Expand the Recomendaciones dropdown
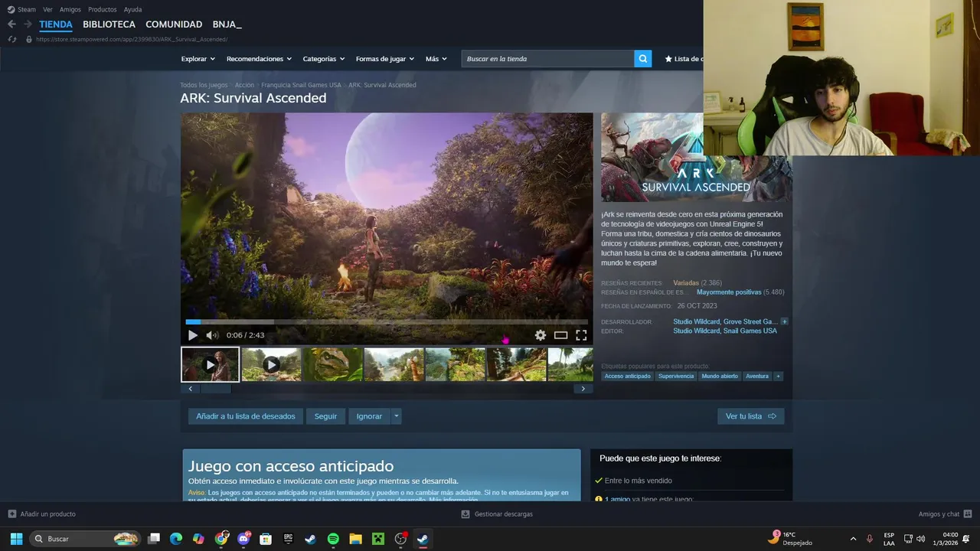 point(259,59)
